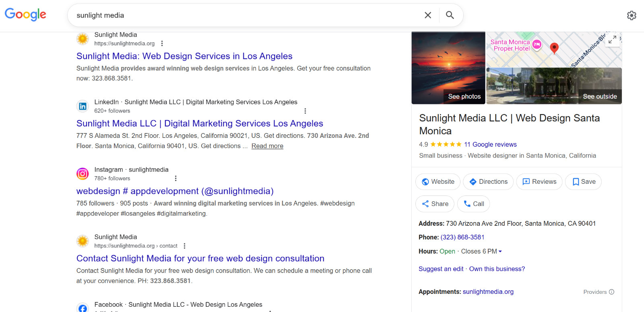This screenshot has width=644, height=312.
Task: Click the https://sunlightmedia.org › contact breadcrumb
Action: tap(136, 246)
